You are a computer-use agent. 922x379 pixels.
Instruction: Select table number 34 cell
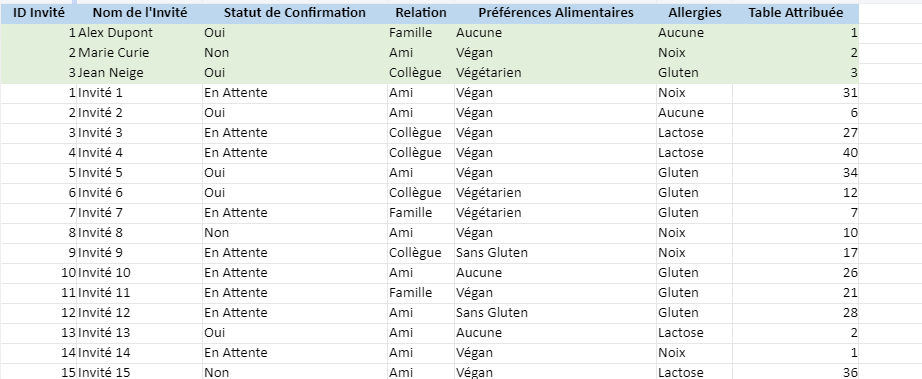point(796,173)
